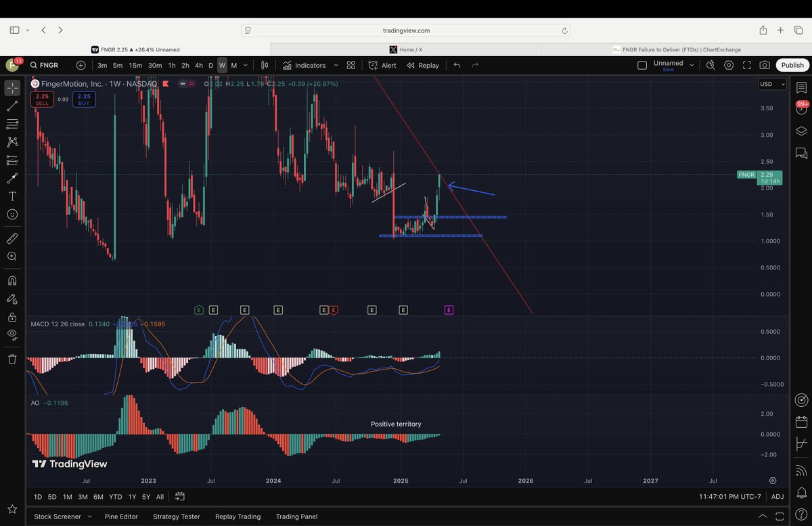Collapse the bottom panel chevron

click(762, 517)
